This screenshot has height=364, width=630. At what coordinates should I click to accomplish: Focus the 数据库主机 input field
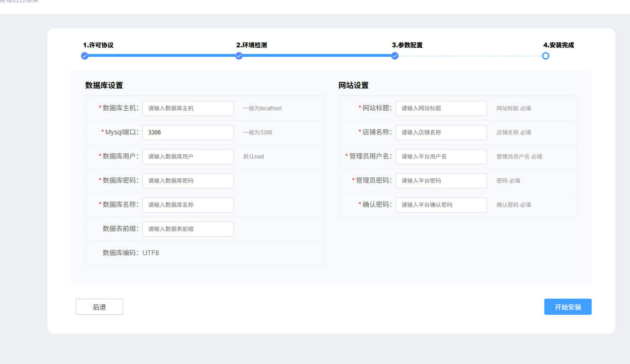188,108
